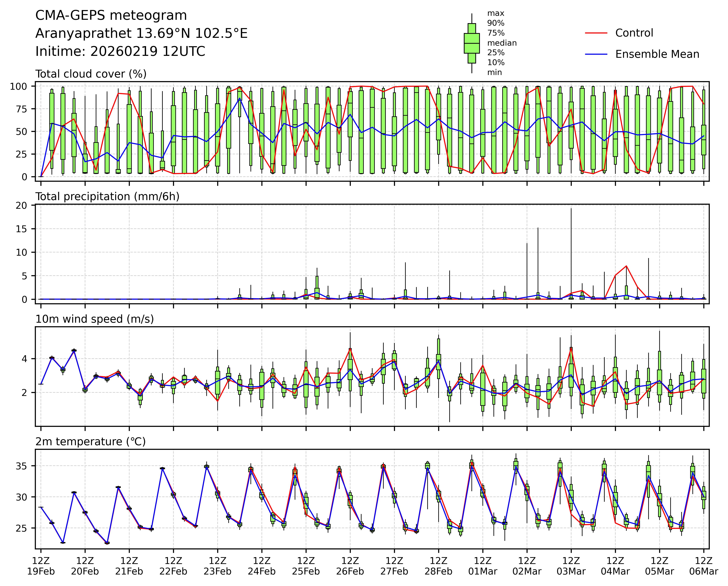Screen dimensions: 728x586
Task: Click the 'median' legend label
Action: coord(502,43)
